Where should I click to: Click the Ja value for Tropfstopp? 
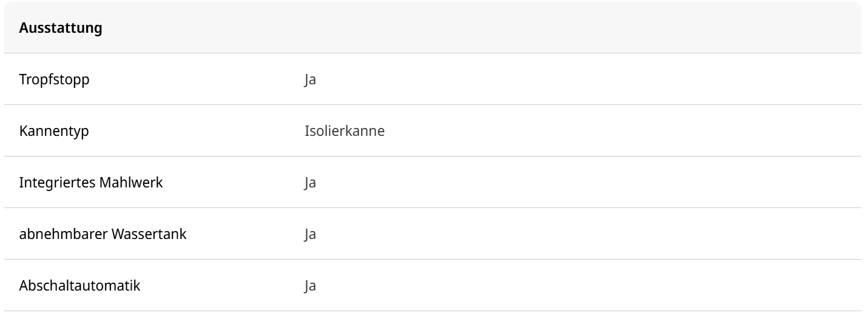309,80
